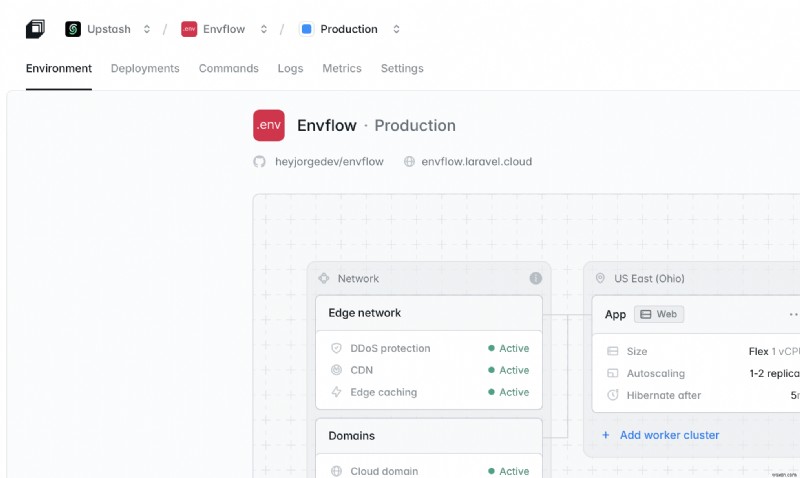
Task: Click the 'Size' label
Action: click(x=637, y=351)
